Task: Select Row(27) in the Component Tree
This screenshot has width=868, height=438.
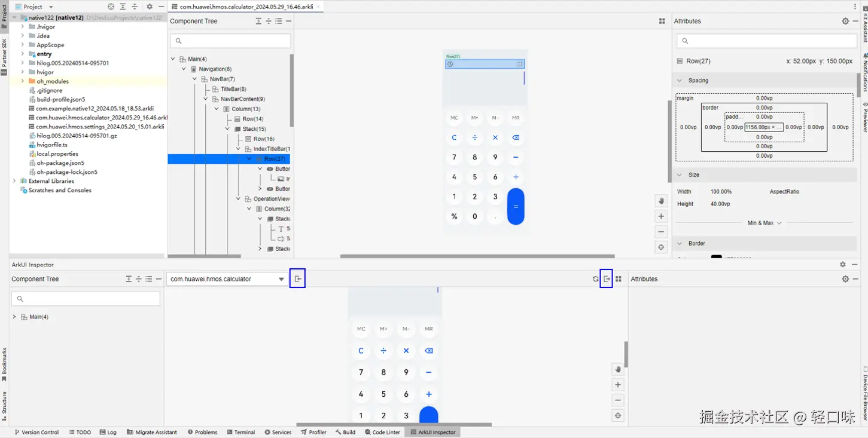Action: (x=229, y=159)
